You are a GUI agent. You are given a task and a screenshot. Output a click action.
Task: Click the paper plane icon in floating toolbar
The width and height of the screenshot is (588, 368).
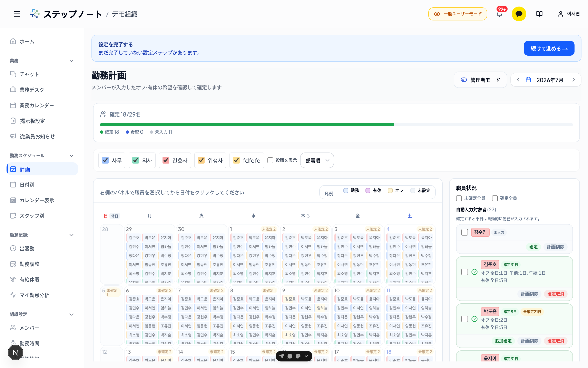(282, 356)
